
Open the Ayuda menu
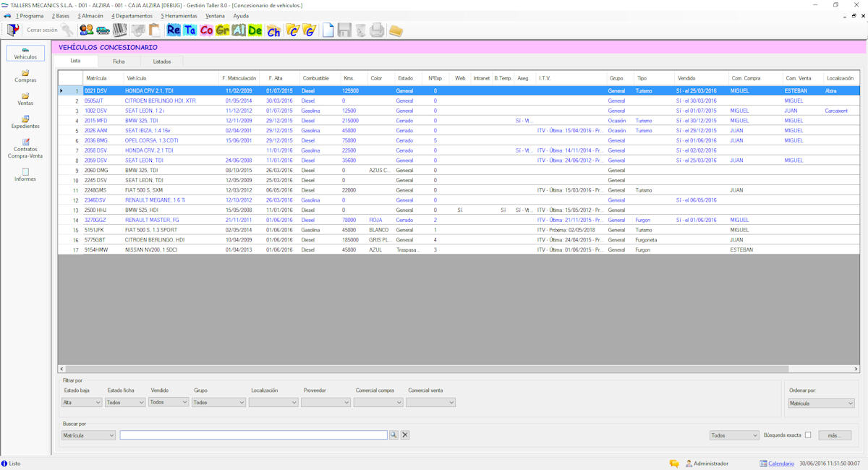241,15
